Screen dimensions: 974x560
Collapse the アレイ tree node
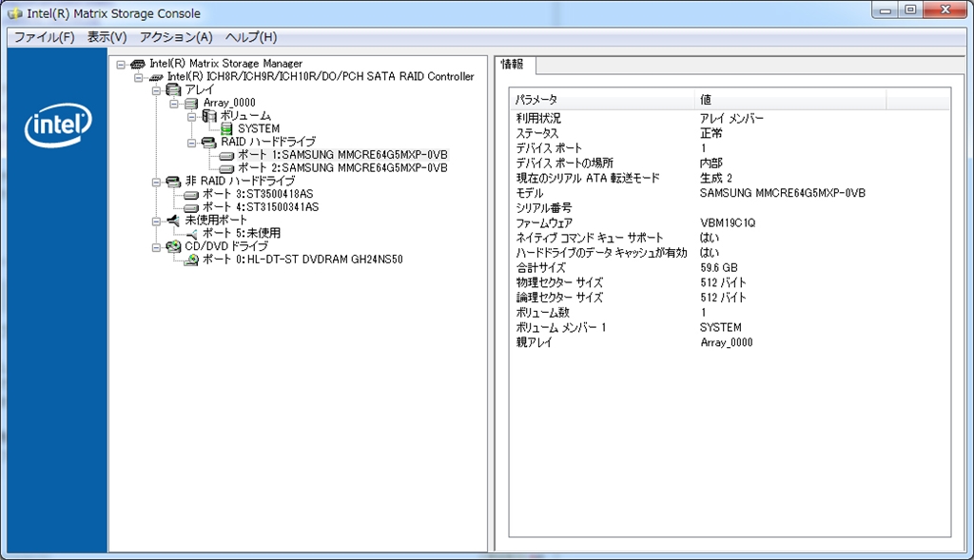[157, 90]
